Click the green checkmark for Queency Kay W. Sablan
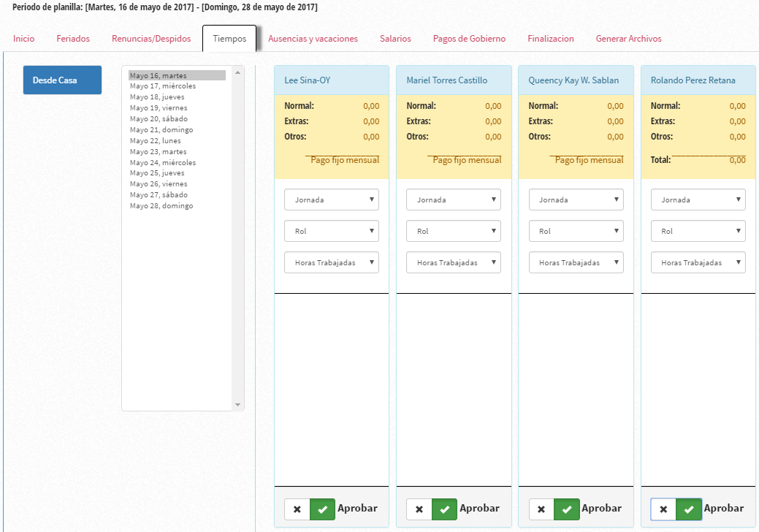 [x=567, y=509]
